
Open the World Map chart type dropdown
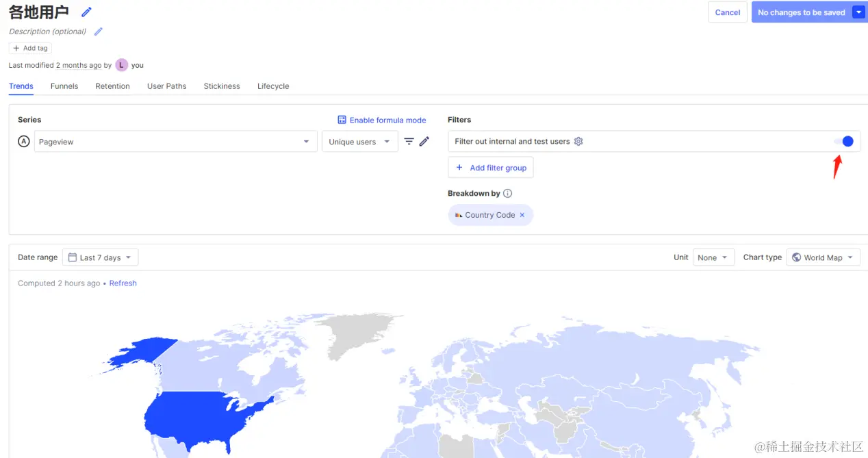click(x=824, y=257)
